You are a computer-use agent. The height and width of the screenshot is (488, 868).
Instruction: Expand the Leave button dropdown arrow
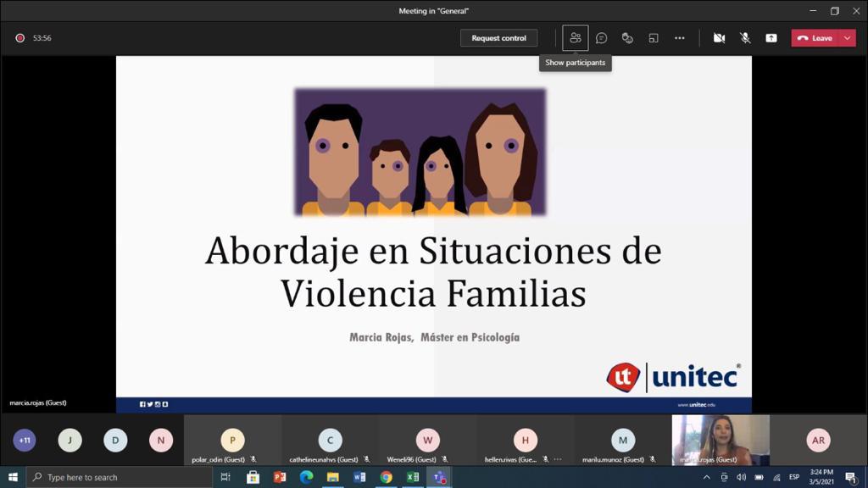click(x=847, y=38)
